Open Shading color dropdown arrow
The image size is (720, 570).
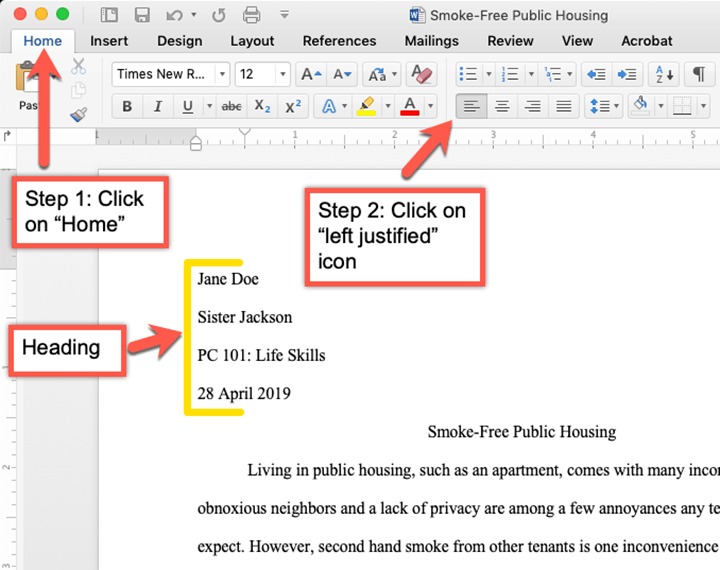coord(661,107)
